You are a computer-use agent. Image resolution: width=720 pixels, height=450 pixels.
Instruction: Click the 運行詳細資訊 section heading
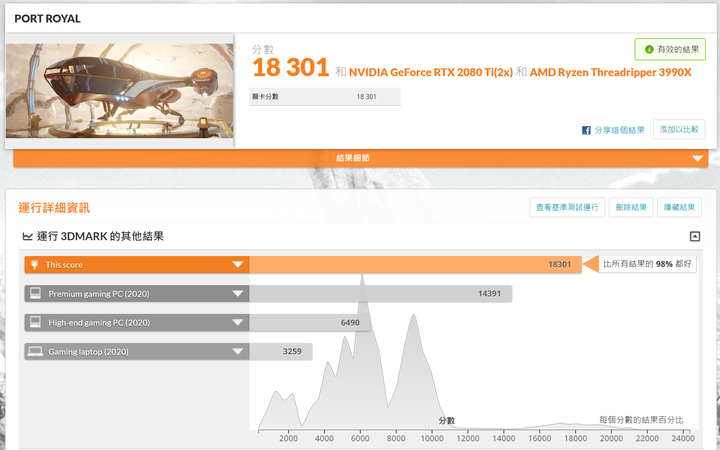[54, 208]
